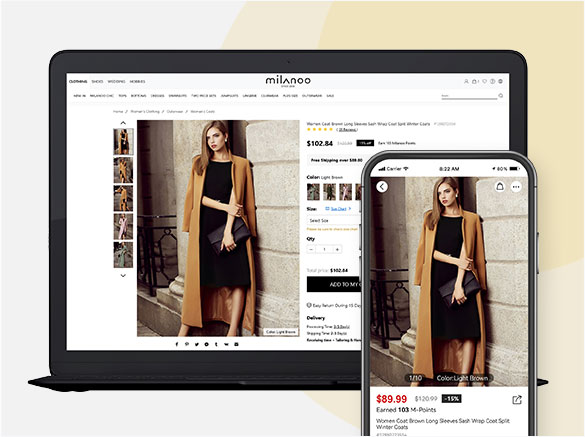Screen dimensions: 585x437
Task: Click the quantity value field
Action: tap(324, 249)
